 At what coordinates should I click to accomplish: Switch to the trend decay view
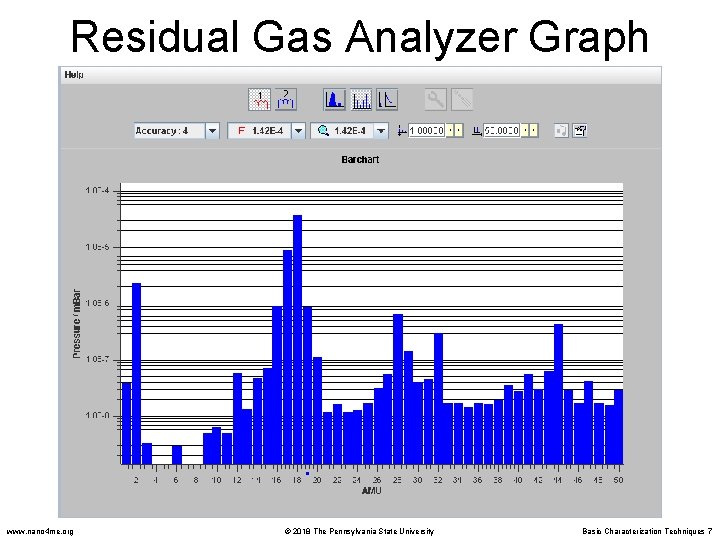387,99
